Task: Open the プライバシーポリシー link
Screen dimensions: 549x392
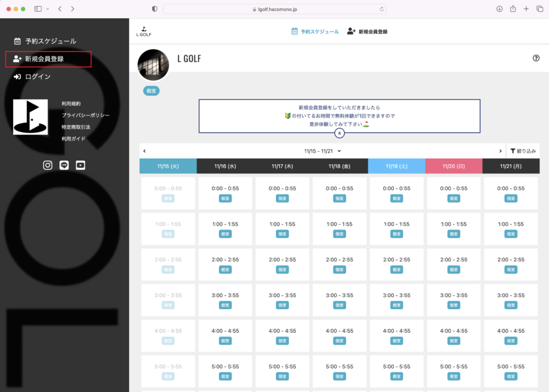Action: (85, 115)
